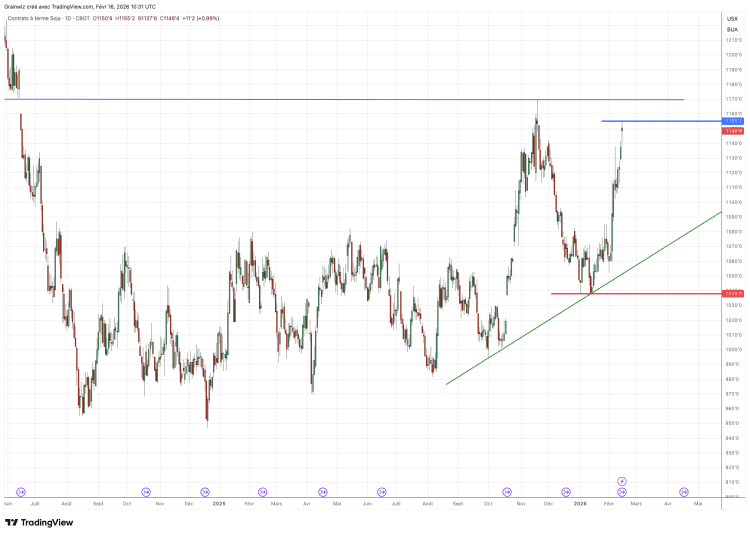Click the TradingView logo at bottom left
This screenshot has width=750, height=535.
39,522
